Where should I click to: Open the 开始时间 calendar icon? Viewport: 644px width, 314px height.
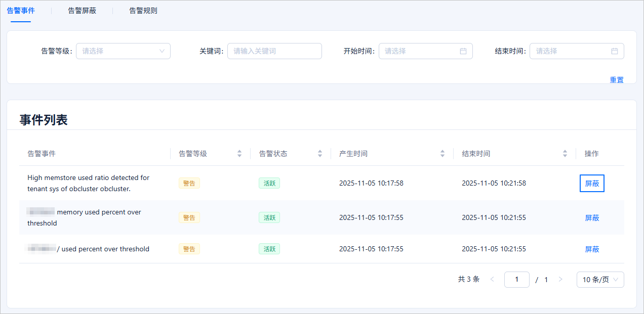[x=463, y=51]
